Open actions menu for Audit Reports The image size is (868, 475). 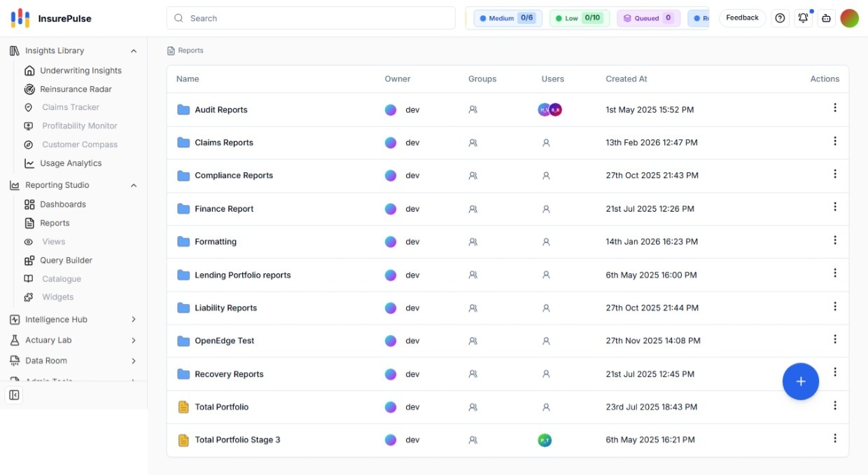pyautogui.click(x=834, y=108)
